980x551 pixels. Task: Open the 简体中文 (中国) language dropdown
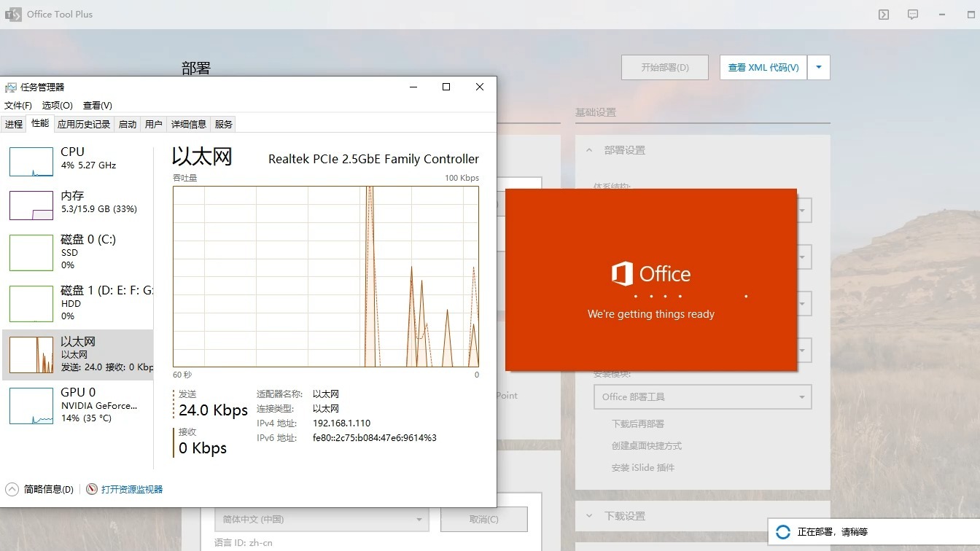(322, 520)
